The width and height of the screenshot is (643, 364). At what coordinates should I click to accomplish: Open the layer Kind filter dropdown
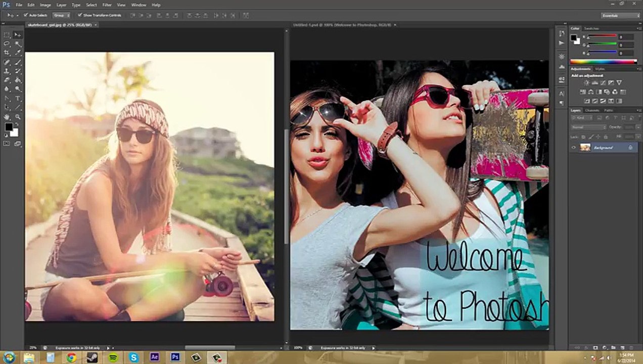click(582, 118)
